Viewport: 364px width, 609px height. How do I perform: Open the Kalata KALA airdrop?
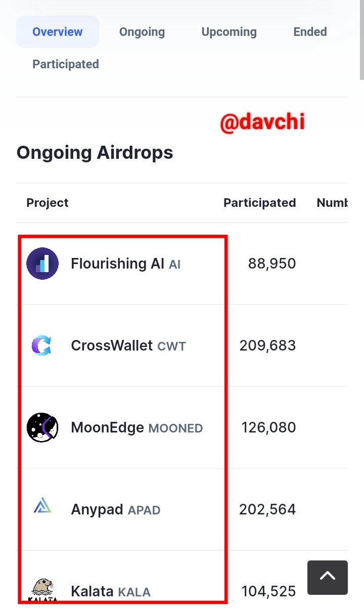tap(111, 591)
